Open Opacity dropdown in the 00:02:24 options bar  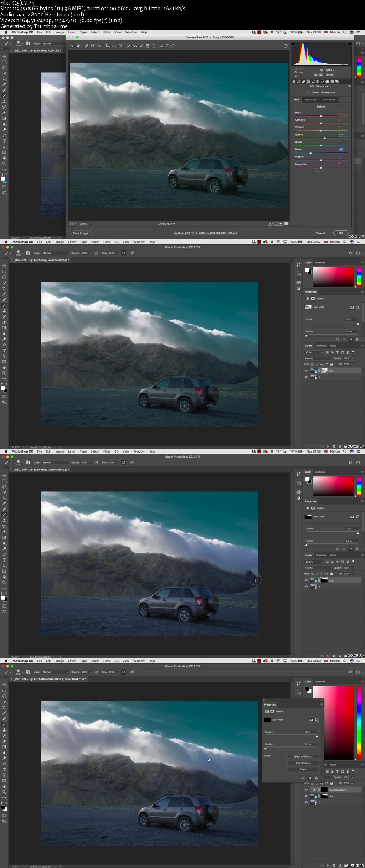click(91, 253)
